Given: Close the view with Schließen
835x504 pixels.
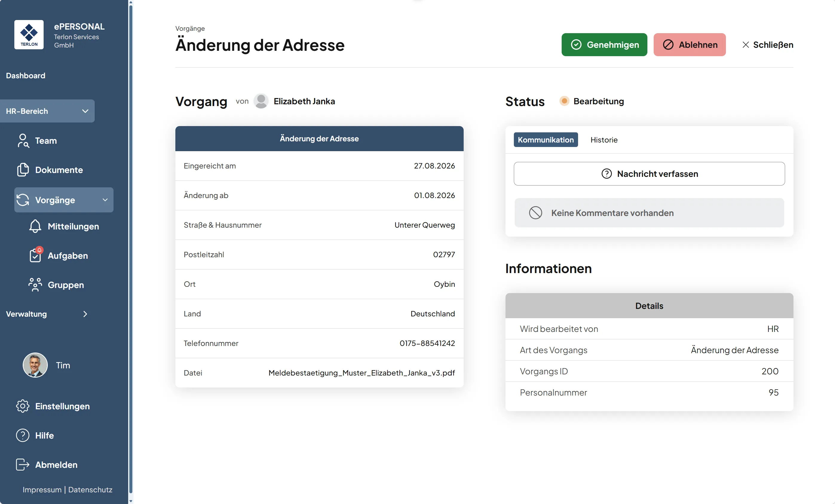Looking at the screenshot, I should tap(767, 45).
